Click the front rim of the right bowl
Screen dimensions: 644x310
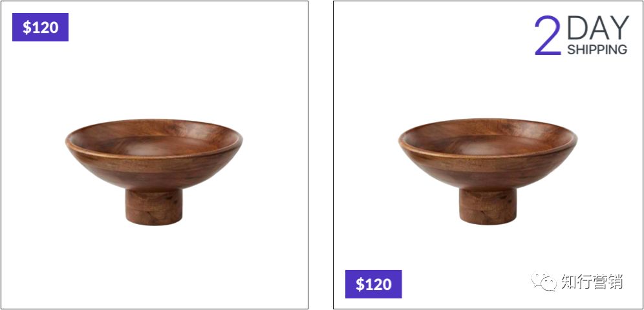(x=488, y=156)
